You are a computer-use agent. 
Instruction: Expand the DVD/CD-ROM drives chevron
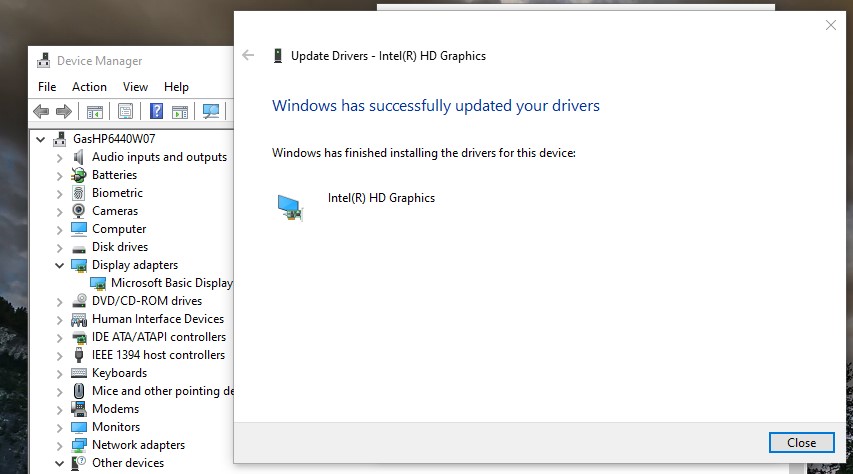coord(59,301)
